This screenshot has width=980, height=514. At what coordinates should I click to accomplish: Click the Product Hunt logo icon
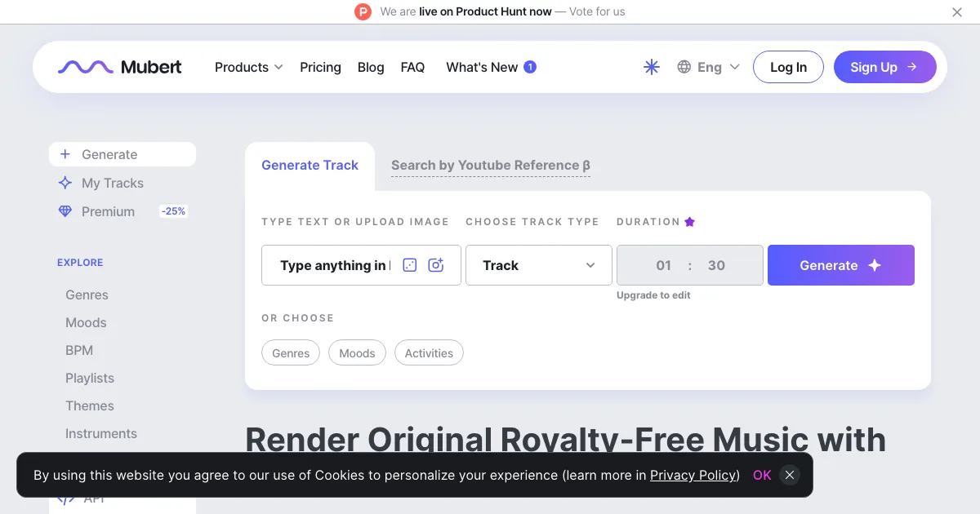pos(363,11)
